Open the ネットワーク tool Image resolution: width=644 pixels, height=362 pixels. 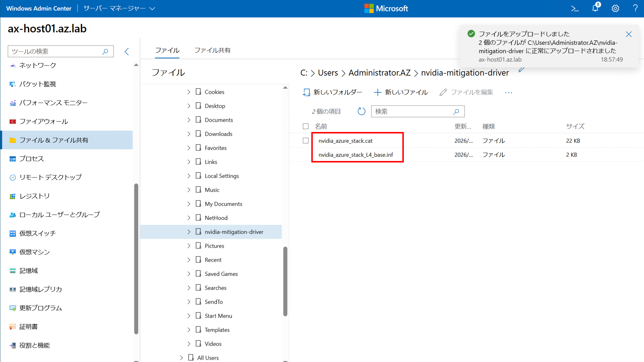click(x=37, y=65)
